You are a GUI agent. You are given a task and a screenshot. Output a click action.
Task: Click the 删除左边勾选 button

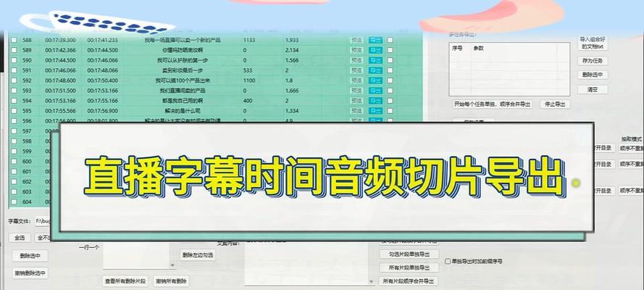pyautogui.click(x=198, y=255)
